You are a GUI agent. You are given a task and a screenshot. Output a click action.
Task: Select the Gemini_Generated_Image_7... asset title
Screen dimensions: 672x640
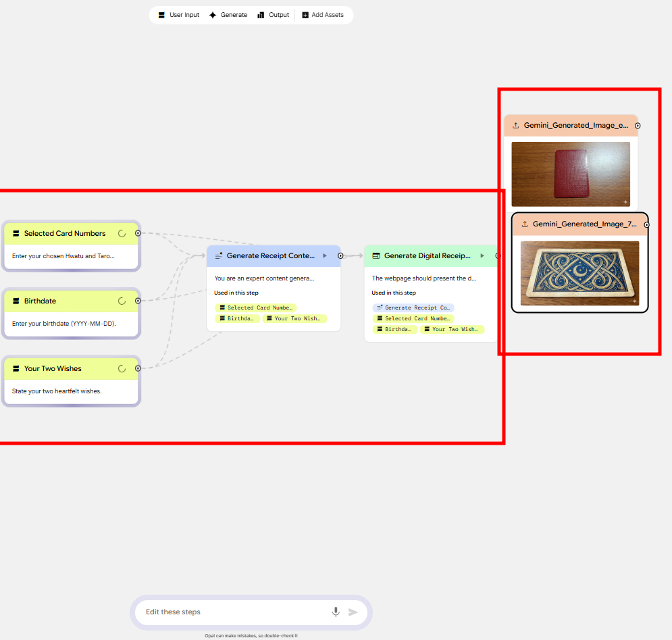click(585, 224)
